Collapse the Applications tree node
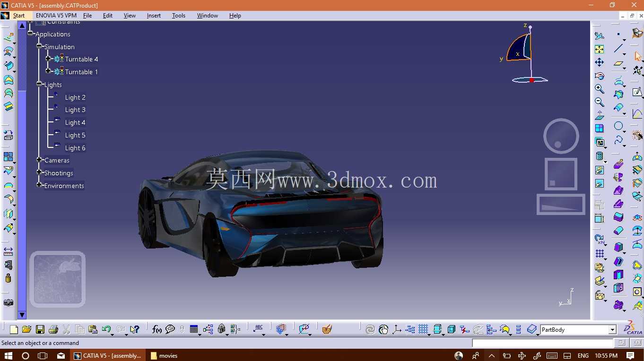Viewport: 644px width, 361px height. (31, 34)
